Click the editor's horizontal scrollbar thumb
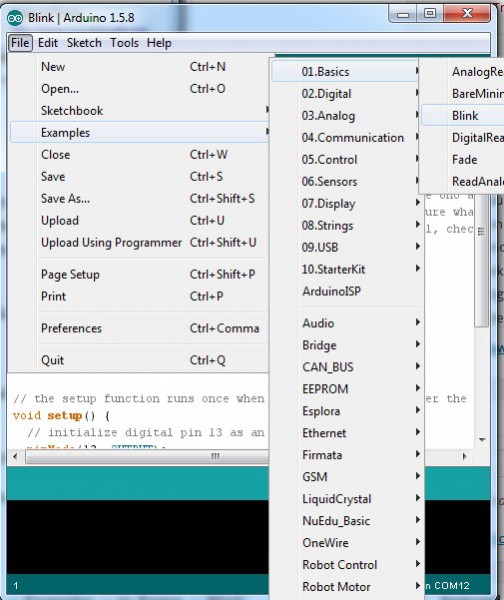Screen dimensions: 504x600 coord(147,456)
